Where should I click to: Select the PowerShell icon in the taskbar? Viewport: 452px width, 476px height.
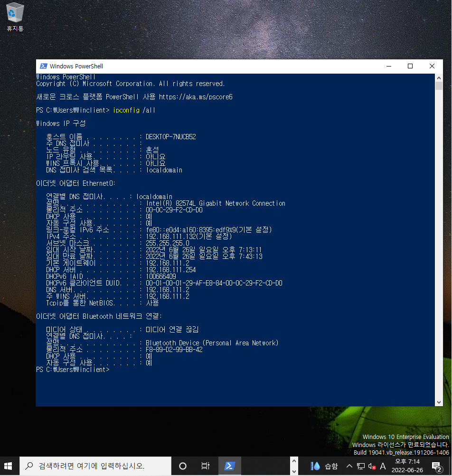tap(229, 466)
